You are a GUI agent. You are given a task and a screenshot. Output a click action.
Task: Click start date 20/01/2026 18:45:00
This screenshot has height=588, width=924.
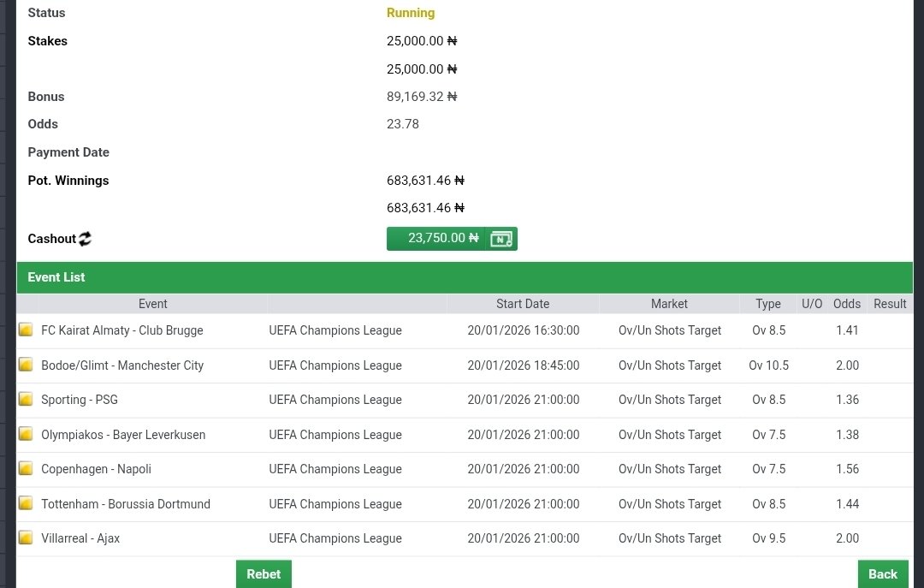[x=524, y=365]
